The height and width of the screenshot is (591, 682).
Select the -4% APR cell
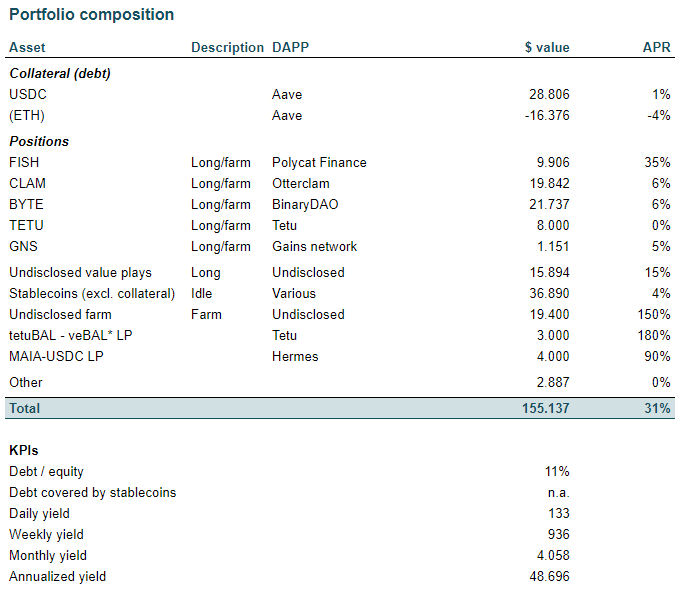(x=659, y=116)
